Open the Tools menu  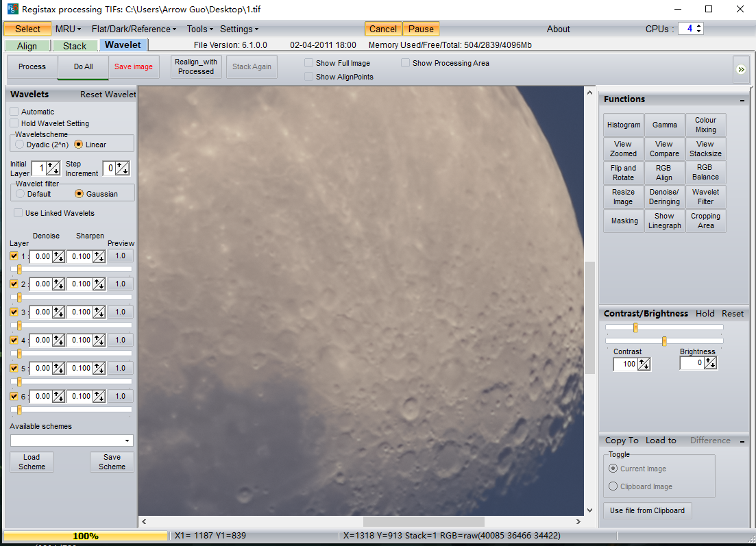pos(199,29)
